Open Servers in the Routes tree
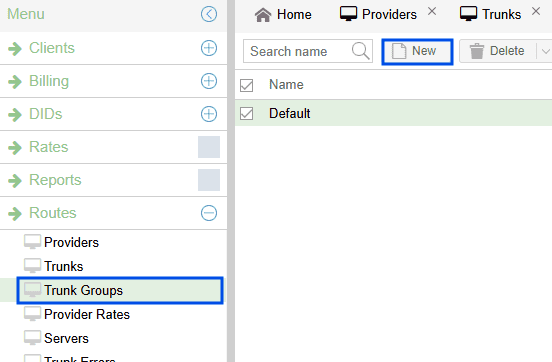 point(67,338)
